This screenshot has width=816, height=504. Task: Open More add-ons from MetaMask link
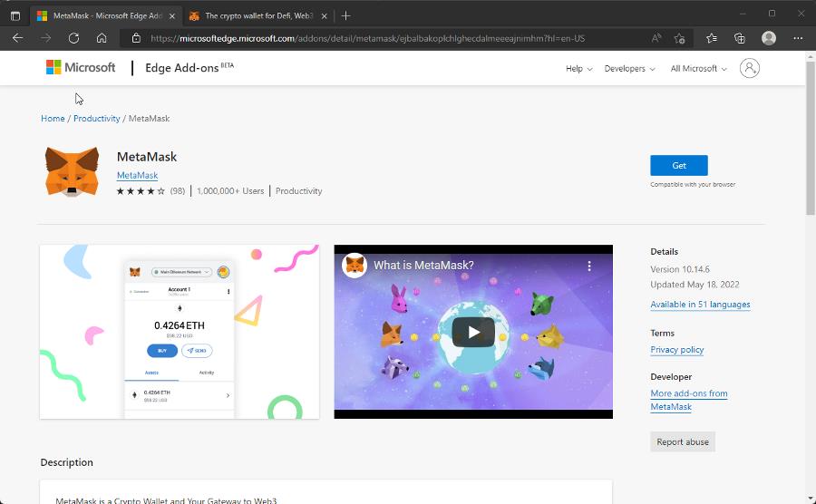(688, 400)
